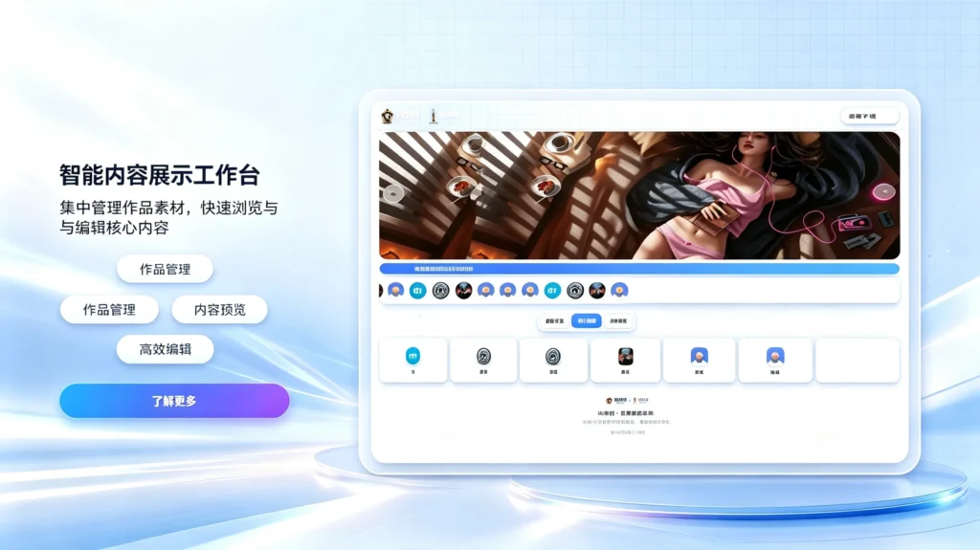Screen dimensions: 980x550
Task: Click the pill button in workspace header corner
Action: pos(869,117)
